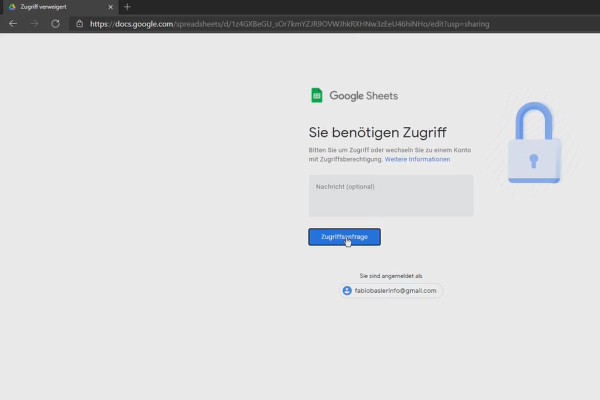Reload the page with the refresh icon
600x400 pixels.
[x=55, y=24]
